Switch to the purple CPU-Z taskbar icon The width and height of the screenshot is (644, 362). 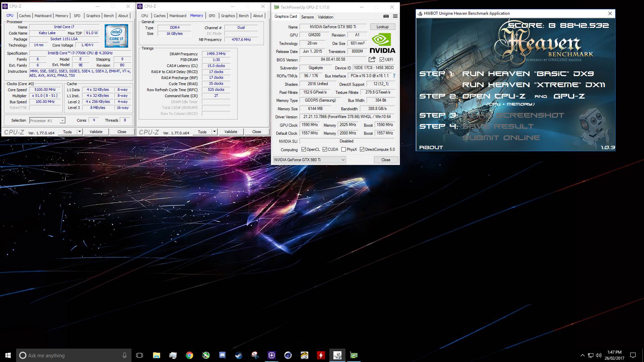(271, 355)
